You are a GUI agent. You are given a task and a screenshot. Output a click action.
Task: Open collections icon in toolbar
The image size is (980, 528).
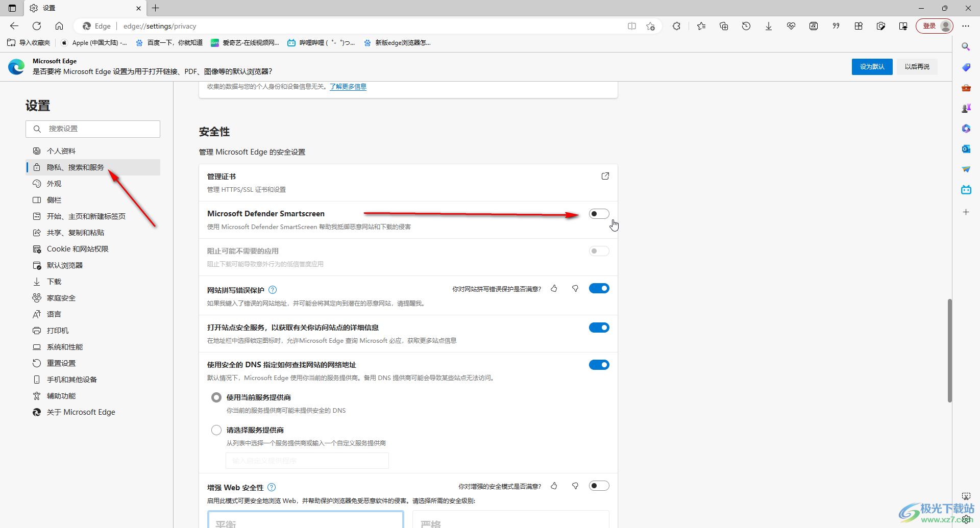724,26
